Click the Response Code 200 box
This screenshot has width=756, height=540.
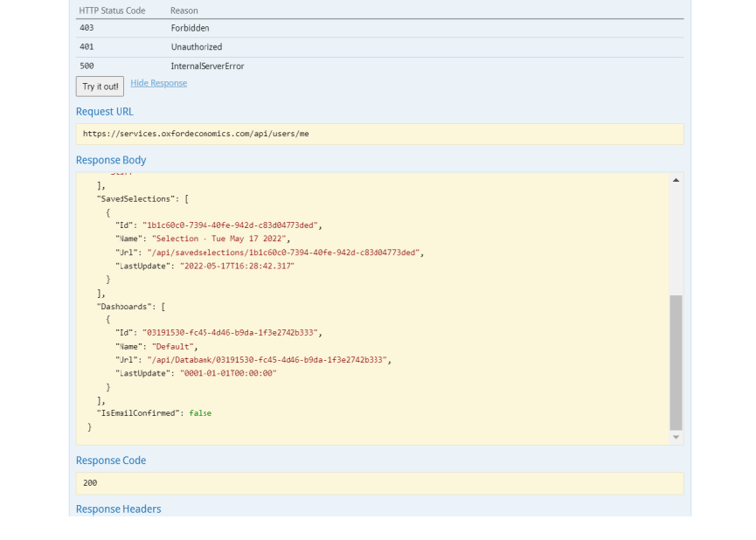point(379,483)
